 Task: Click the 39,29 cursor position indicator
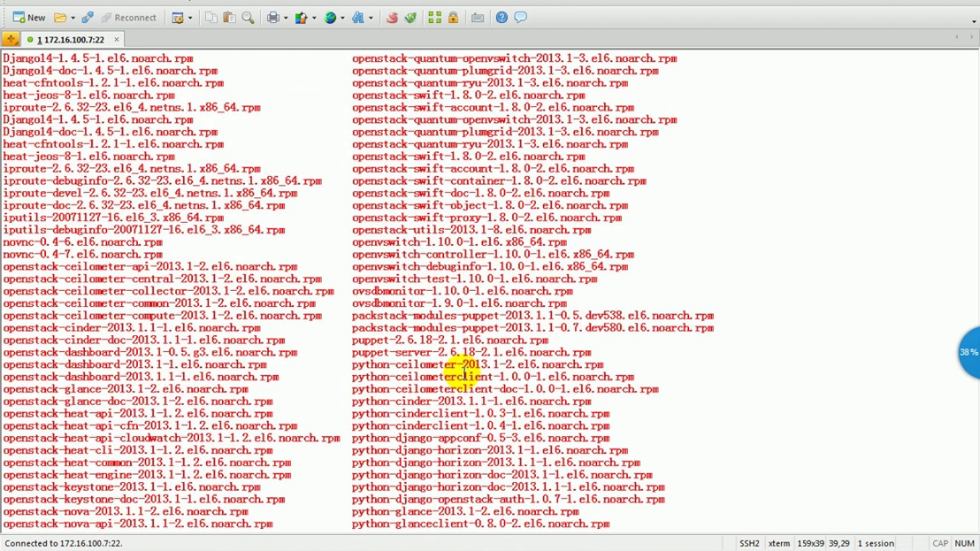[x=839, y=543]
